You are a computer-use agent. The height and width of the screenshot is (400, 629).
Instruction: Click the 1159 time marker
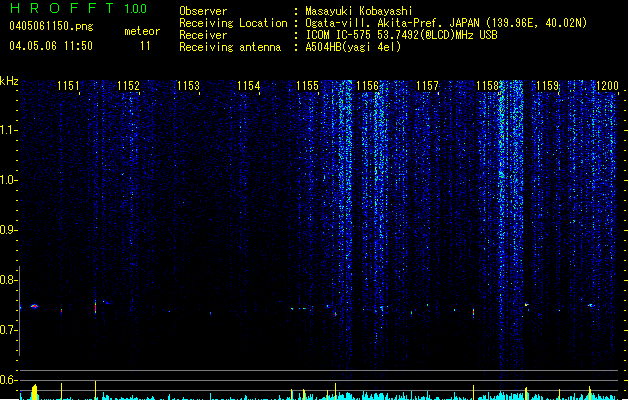coord(547,86)
